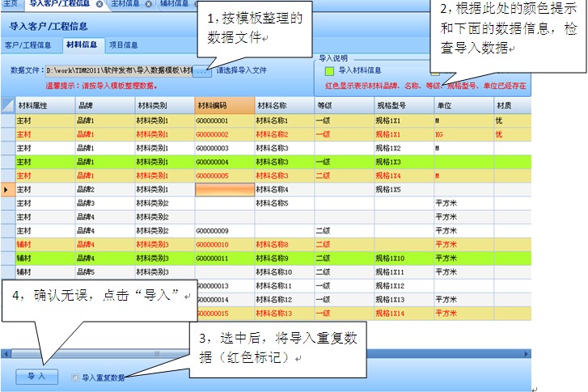Select the cell containing G00000001
588x392 pixels.
[223, 120]
